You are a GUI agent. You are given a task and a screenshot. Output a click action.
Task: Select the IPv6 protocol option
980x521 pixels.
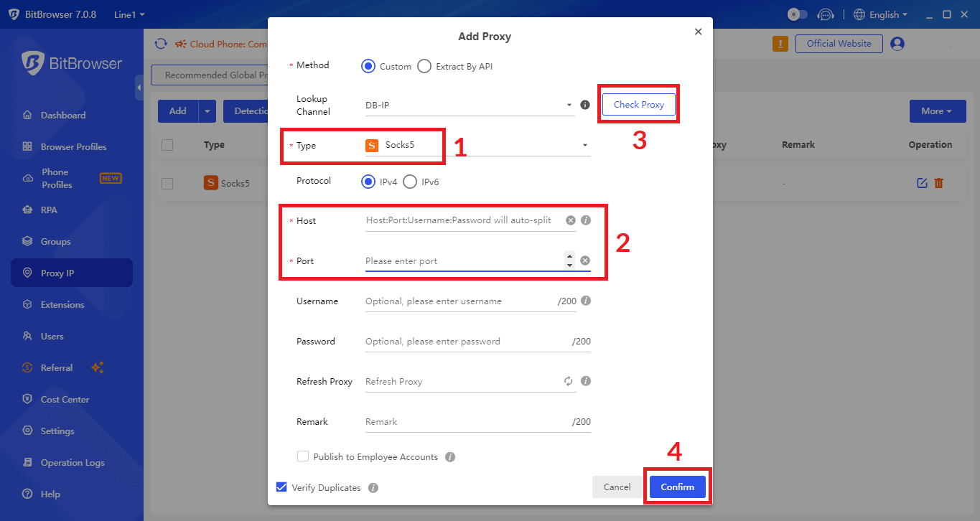tap(410, 182)
